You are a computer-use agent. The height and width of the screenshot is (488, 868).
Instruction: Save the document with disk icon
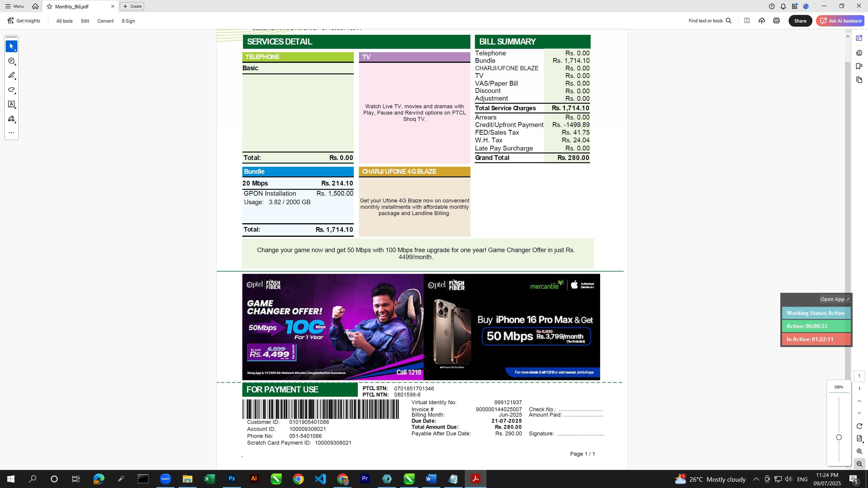pyautogui.click(x=747, y=21)
